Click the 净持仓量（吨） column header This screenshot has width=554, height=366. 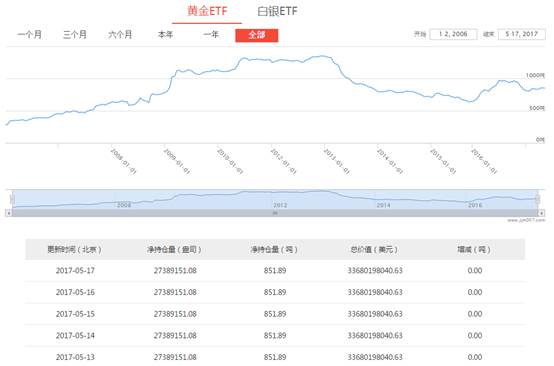point(274,249)
